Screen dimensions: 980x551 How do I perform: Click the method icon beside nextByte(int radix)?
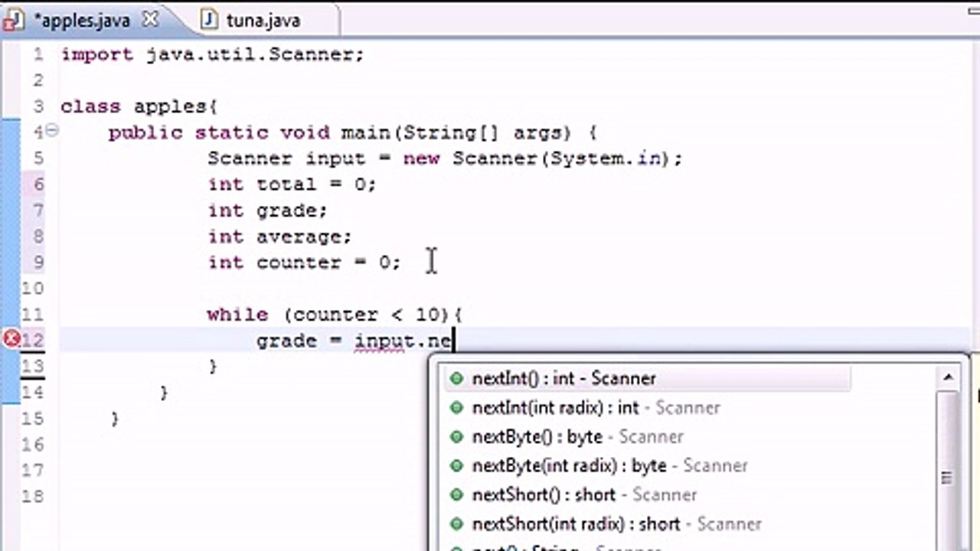click(x=457, y=465)
